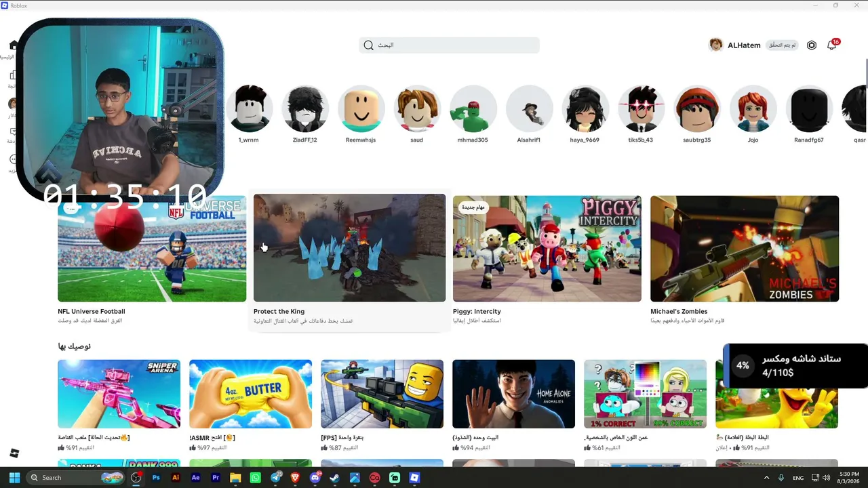Open notifications bell with 16 badge

(832, 45)
